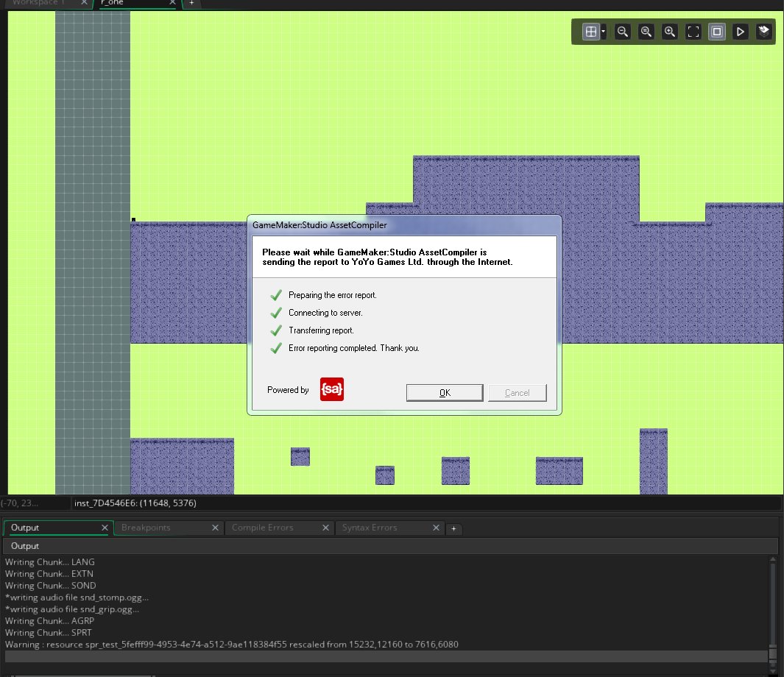Zoom out of the room view
This screenshot has height=677, width=784.
(623, 32)
